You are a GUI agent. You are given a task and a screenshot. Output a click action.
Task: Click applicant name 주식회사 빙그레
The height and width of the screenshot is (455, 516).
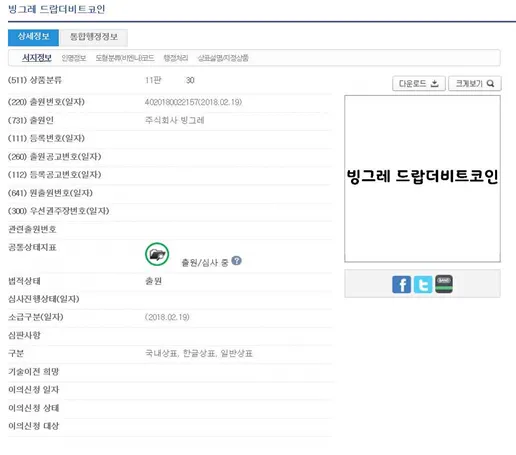(174, 120)
